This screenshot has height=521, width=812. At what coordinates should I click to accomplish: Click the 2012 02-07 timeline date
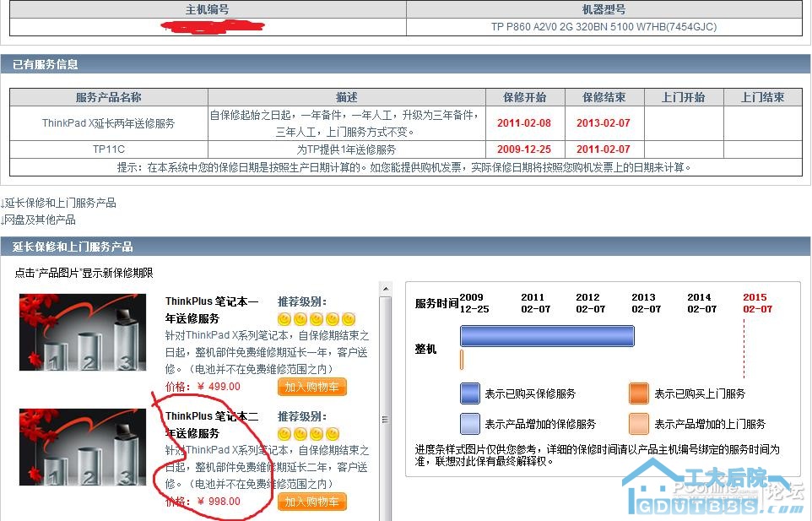point(590,303)
